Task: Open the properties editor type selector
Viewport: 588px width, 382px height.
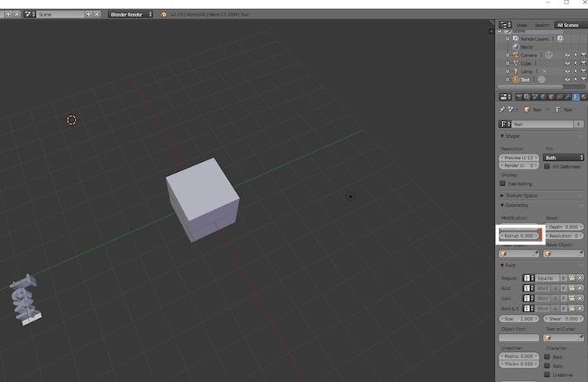Action: coord(505,96)
